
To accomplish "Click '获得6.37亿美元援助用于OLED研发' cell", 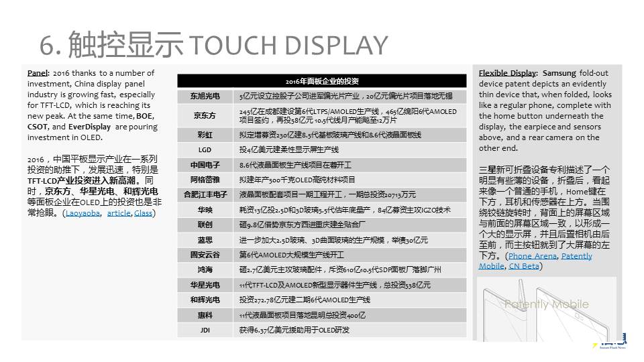I will [x=350, y=330].
